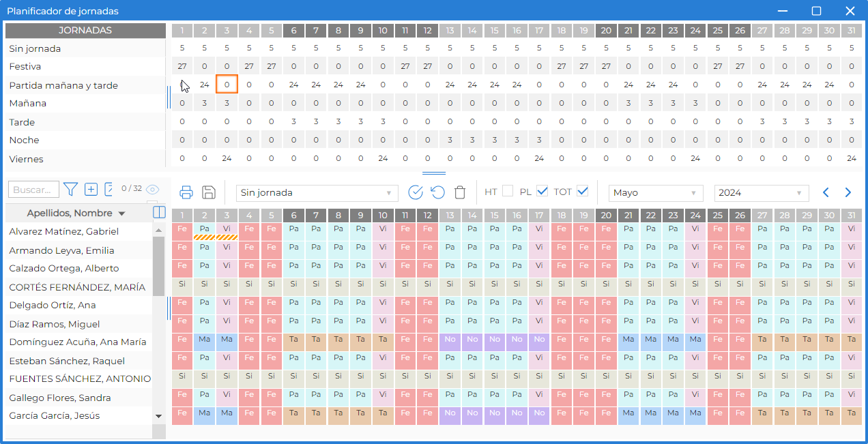This screenshot has width=868, height=444.
Task: Go to the previous month arrow
Action: pyautogui.click(x=826, y=192)
